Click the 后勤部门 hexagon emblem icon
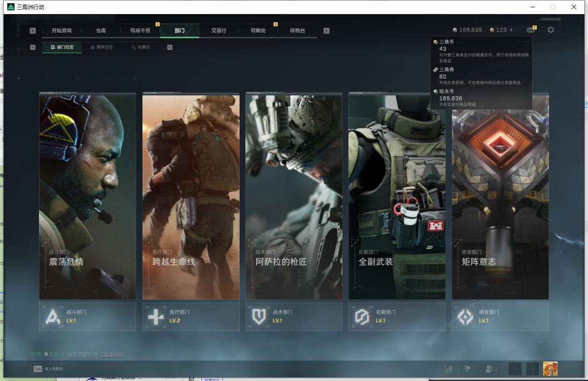The height and width of the screenshot is (381, 588). click(362, 317)
